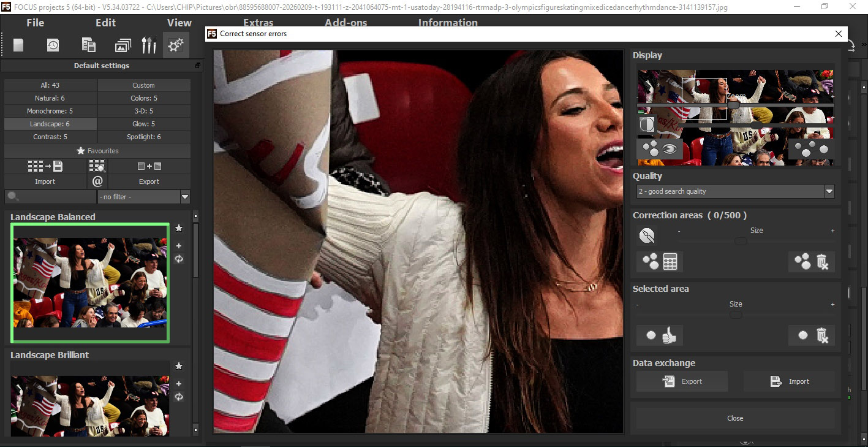Open the Quality dropdown
This screenshot has width=868, height=447.
pos(829,191)
